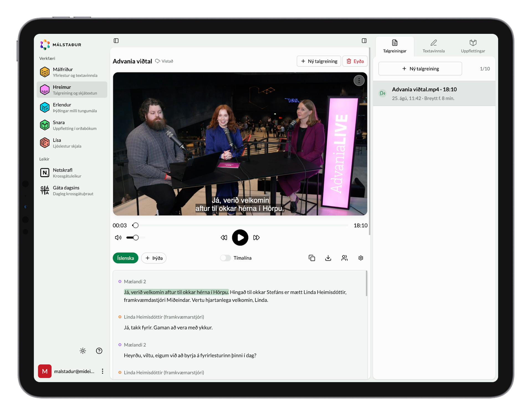Image resolution: width=532 pixels, height=416 pixels.
Task: Open account options three-dot menu
Action: coord(103,371)
